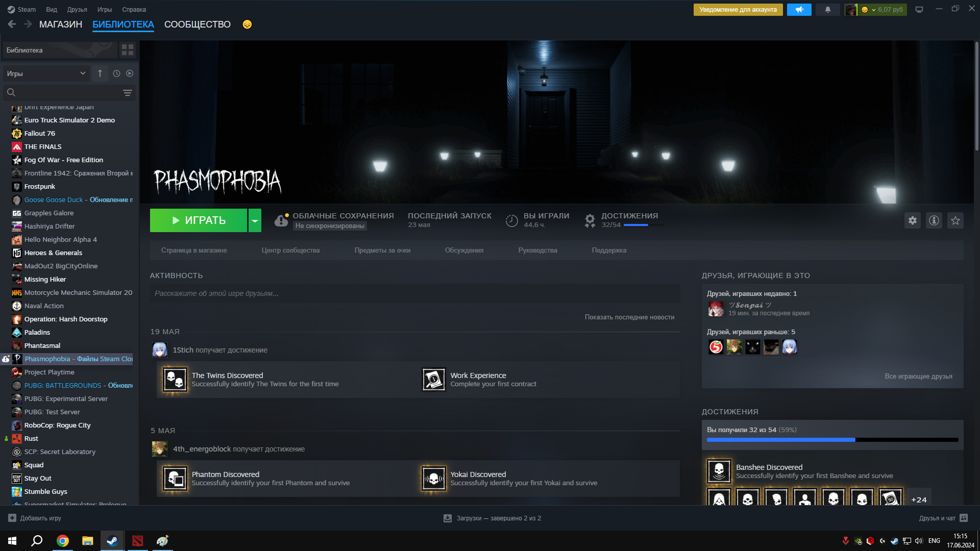Open the Руководства link

click(x=537, y=251)
